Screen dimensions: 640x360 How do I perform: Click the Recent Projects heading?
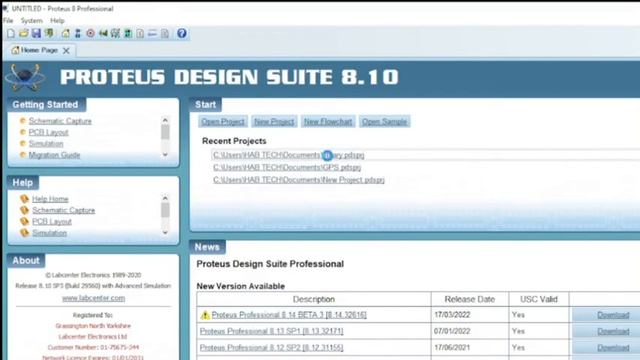(x=234, y=141)
